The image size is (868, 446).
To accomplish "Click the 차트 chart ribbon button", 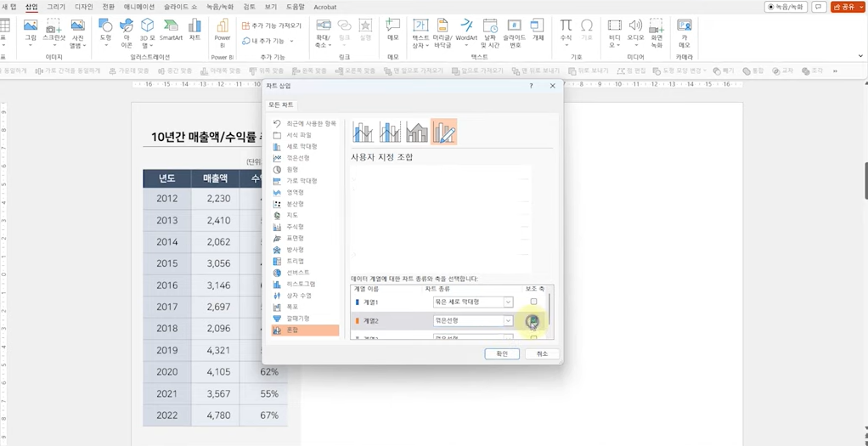I will tap(194, 31).
